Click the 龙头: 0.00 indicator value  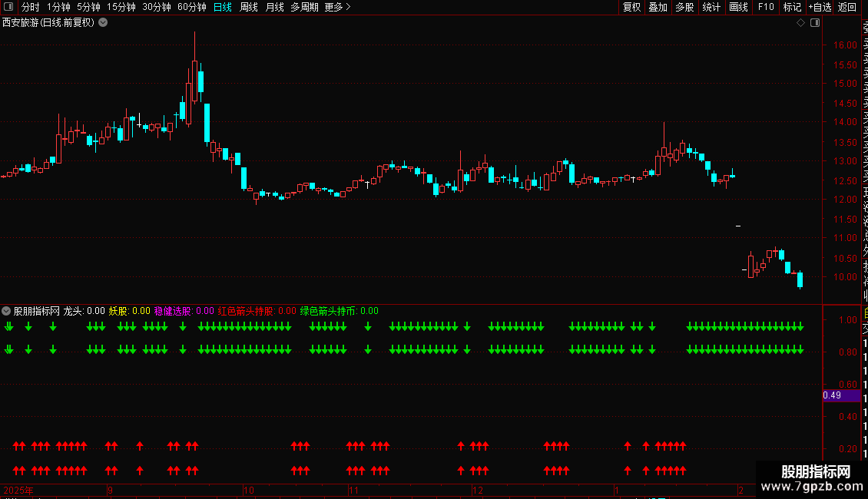[x=84, y=311]
